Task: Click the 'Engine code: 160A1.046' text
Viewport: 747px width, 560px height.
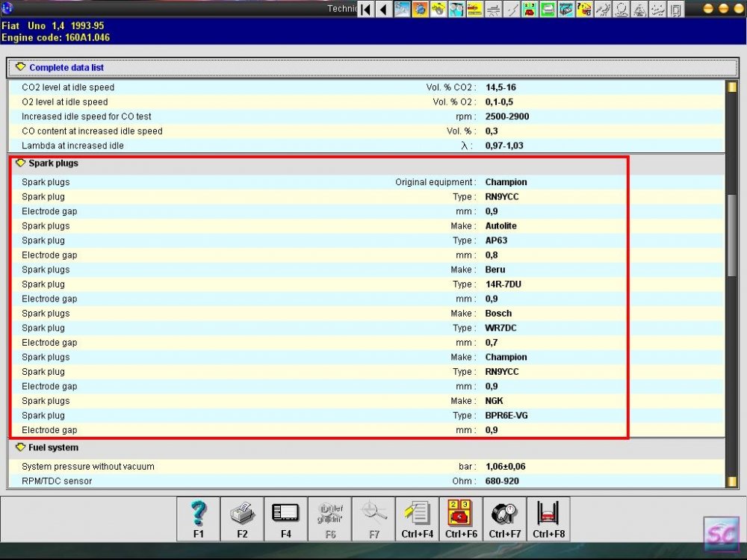Action: [x=56, y=37]
